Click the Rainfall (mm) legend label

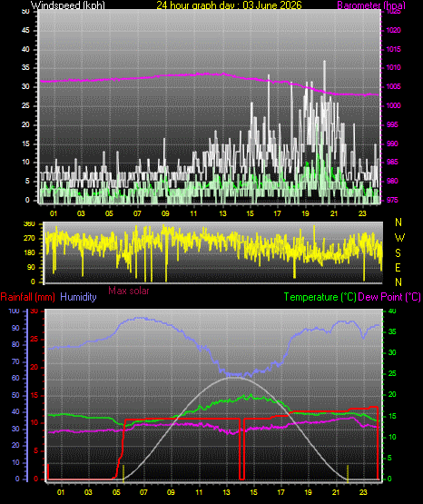28,297
